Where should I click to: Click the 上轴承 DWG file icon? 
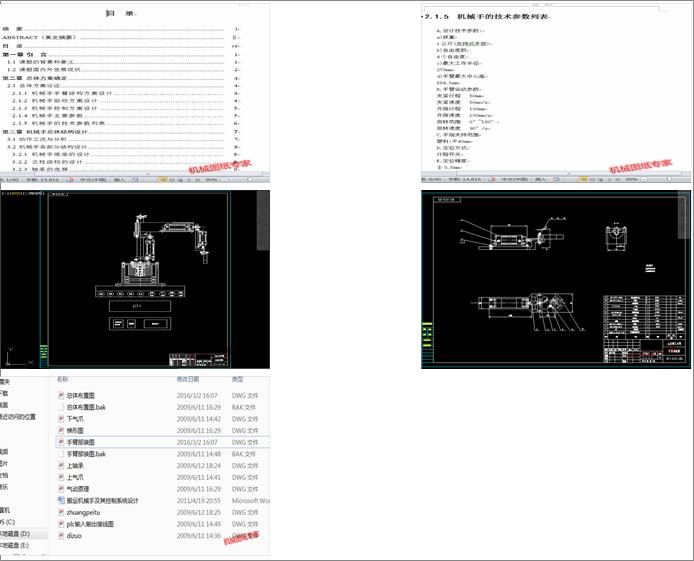tap(61, 465)
